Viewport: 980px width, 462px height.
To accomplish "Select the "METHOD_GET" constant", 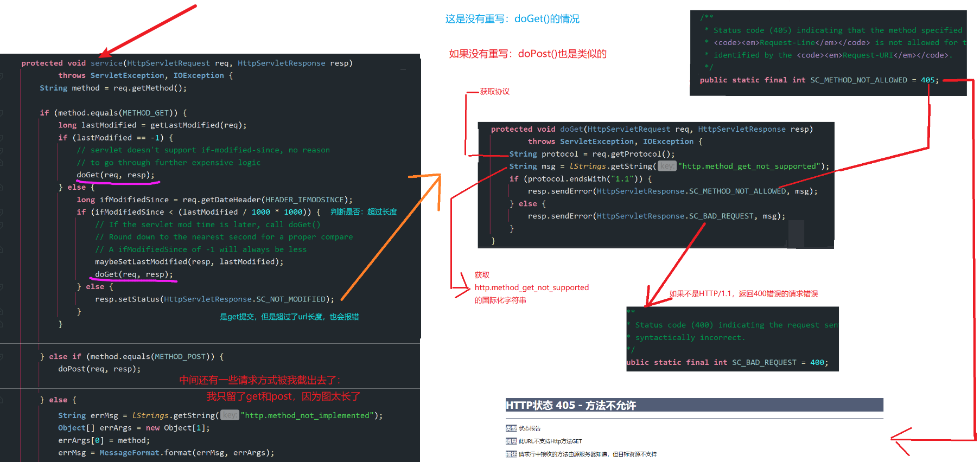I will [145, 113].
